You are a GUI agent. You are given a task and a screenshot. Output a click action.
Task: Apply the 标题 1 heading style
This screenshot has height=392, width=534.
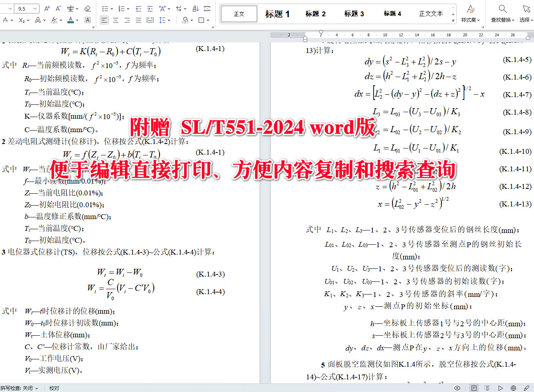click(x=277, y=13)
